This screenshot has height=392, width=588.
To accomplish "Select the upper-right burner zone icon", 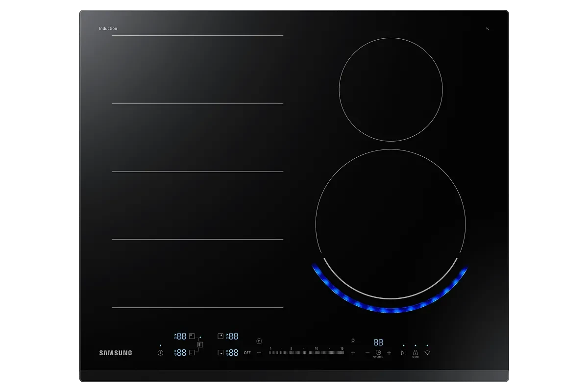I will pyautogui.click(x=220, y=336).
